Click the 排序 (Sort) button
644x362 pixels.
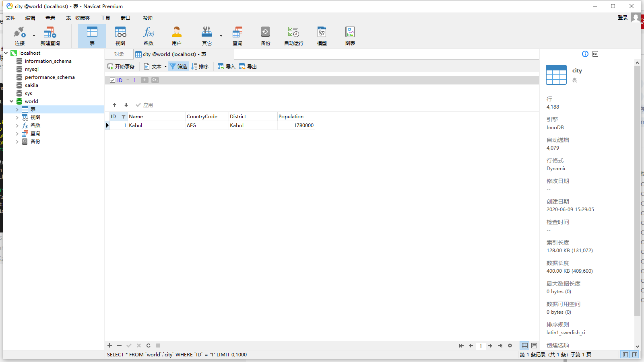[x=200, y=66]
